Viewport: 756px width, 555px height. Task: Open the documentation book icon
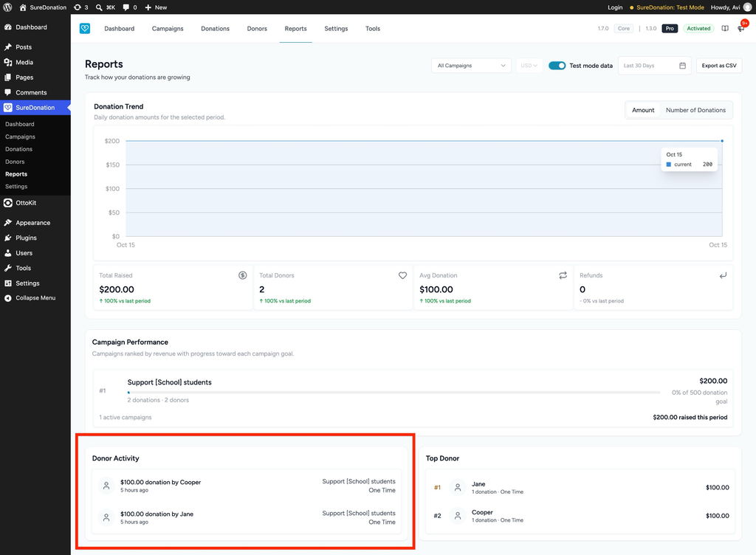click(x=725, y=29)
